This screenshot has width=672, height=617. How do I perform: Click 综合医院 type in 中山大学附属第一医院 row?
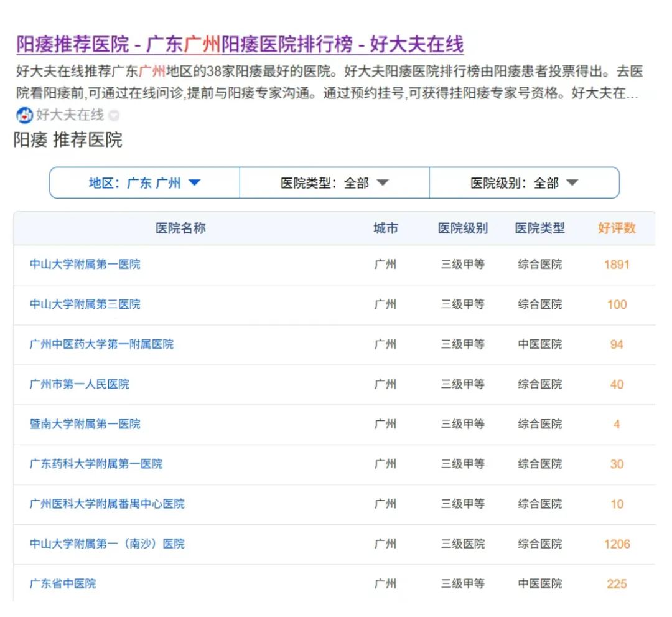click(x=540, y=264)
